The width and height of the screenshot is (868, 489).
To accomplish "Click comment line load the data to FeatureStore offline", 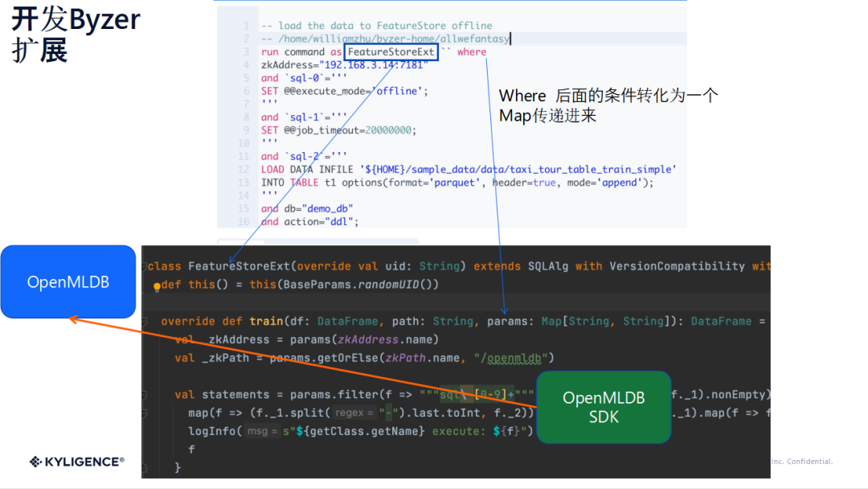I will tap(376, 26).
